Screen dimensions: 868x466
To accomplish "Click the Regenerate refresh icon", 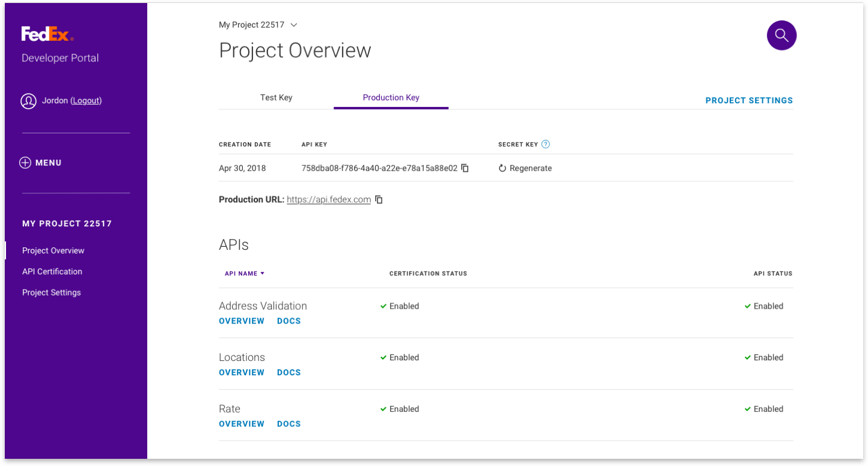I will pos(503,169).
